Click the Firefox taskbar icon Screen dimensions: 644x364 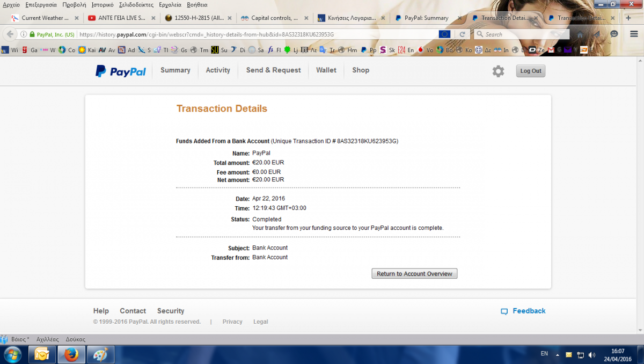pyautogui.click(x=71, y=354)
